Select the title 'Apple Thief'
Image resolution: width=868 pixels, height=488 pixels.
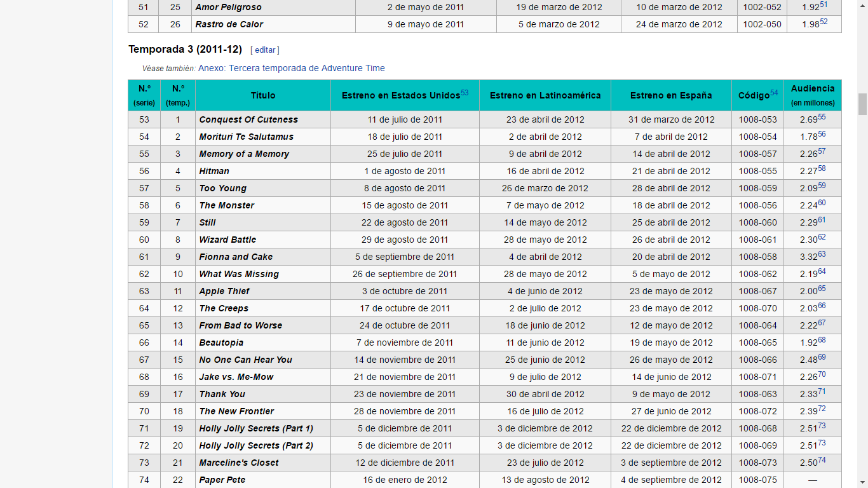[224, 291]
